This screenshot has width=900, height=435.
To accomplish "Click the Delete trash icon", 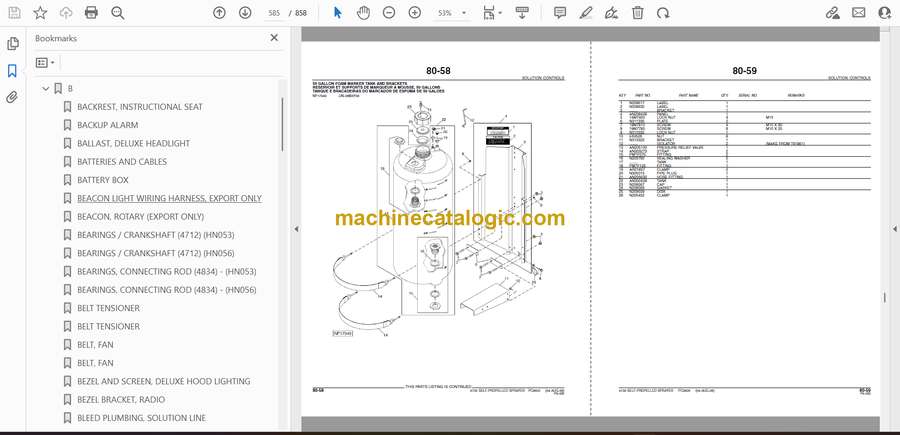I will tap(638, 13).
